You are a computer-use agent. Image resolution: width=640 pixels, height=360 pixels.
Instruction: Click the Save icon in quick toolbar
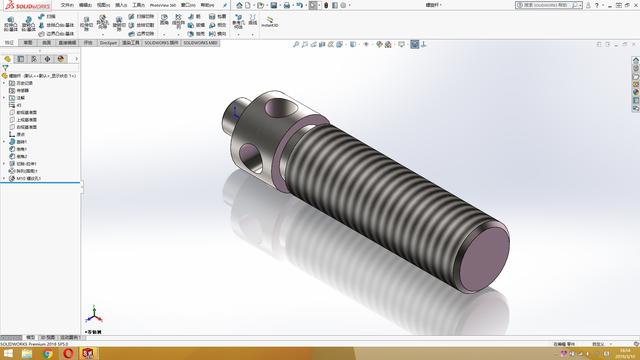point(274,5)
